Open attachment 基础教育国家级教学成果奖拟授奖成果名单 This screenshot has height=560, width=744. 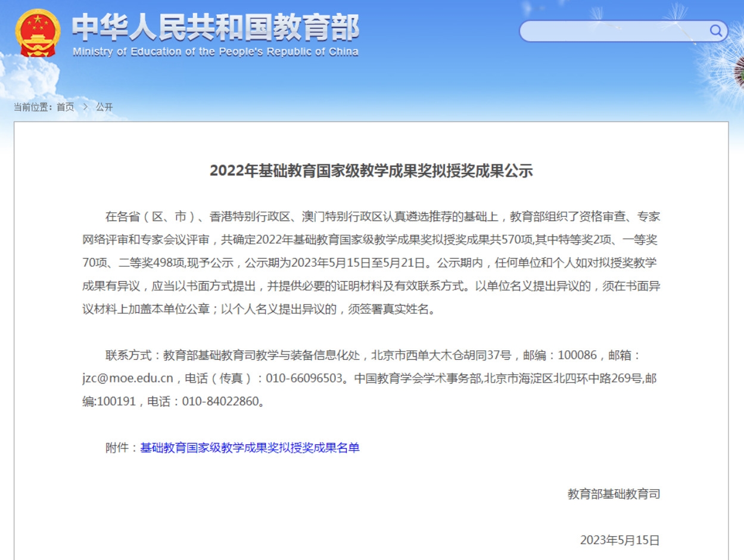coord(250,448)
